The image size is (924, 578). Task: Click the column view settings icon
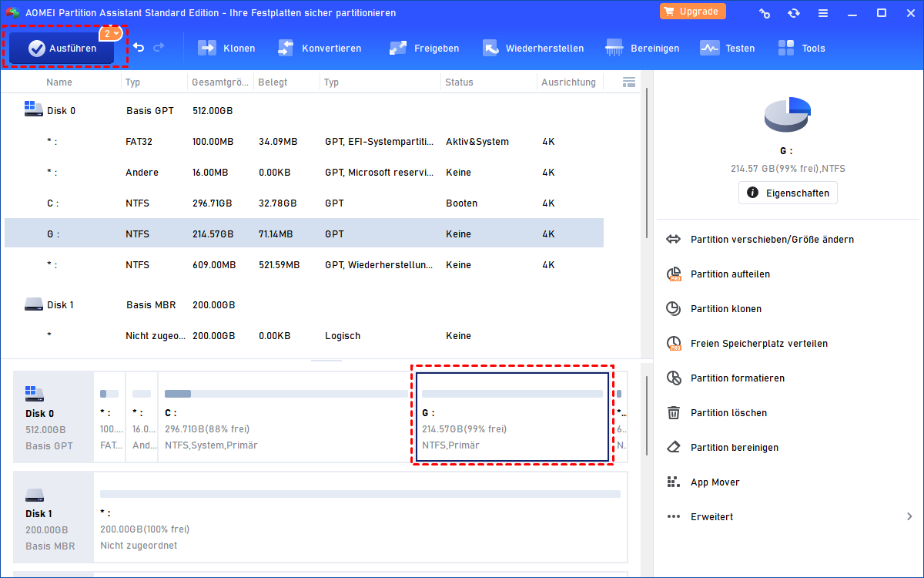[x=629, y=82]
